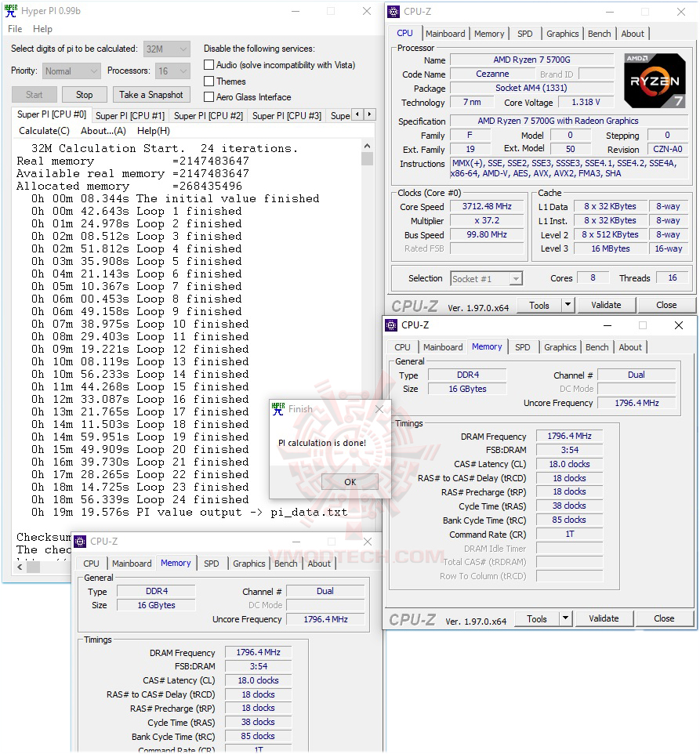
Task: Click the AMD Ryzen 7 logo image
Action: coord(655,80)
